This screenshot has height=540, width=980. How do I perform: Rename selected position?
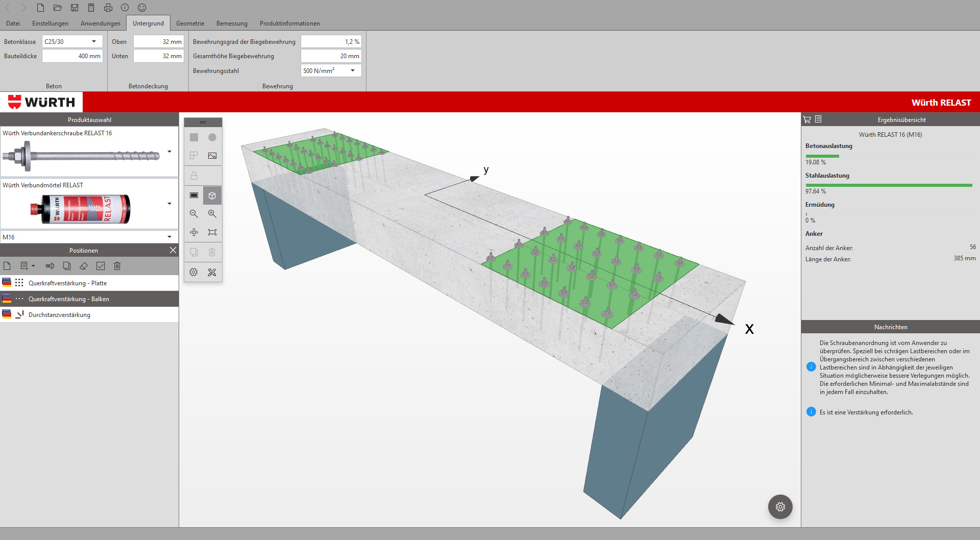pyautogui.click(x=50, y=266)
